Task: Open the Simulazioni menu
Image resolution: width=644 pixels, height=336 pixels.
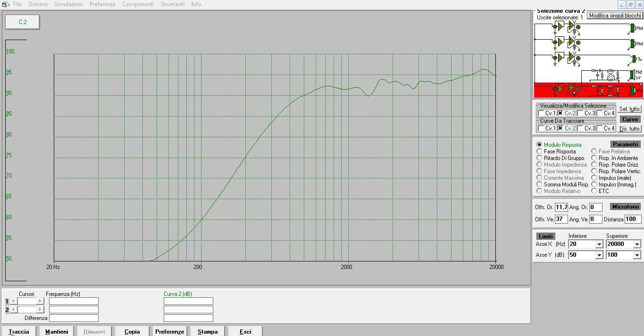Action: coord(68,4)
